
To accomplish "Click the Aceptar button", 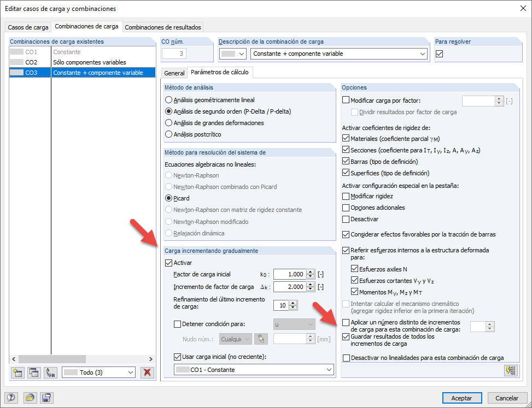I will [461, 398].
